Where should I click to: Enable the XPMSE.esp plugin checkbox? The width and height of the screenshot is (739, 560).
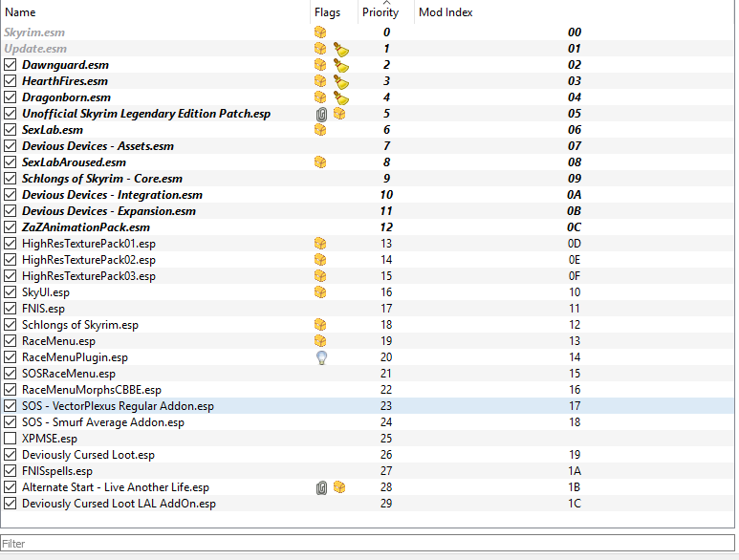point(10,439)
